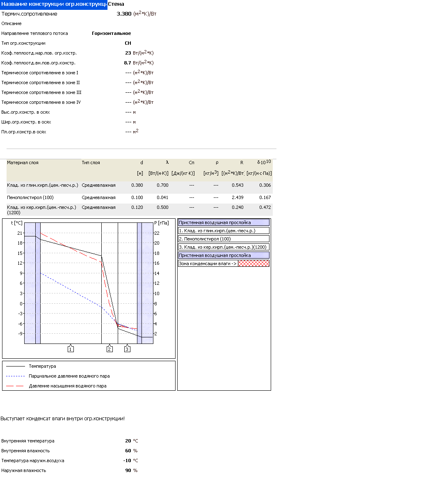
Task: Select 'Термическое сопротивление в зоне II' row
Action: coord(41,82)
